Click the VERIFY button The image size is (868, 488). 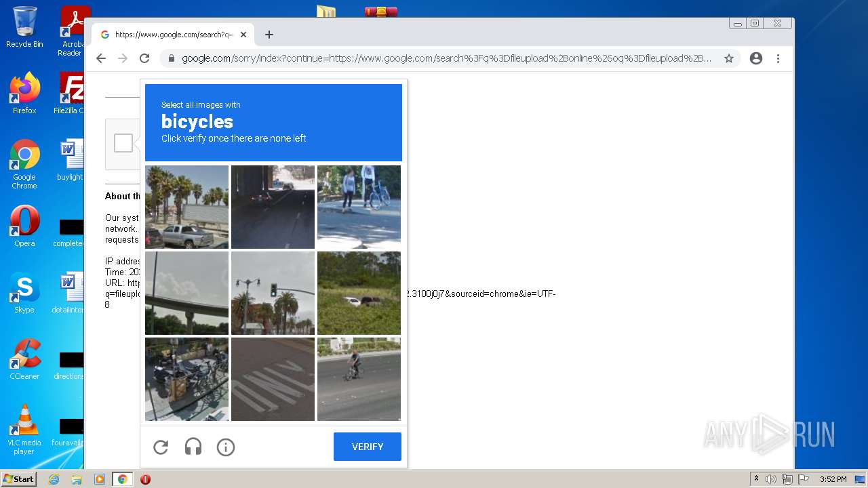point(368,447)
